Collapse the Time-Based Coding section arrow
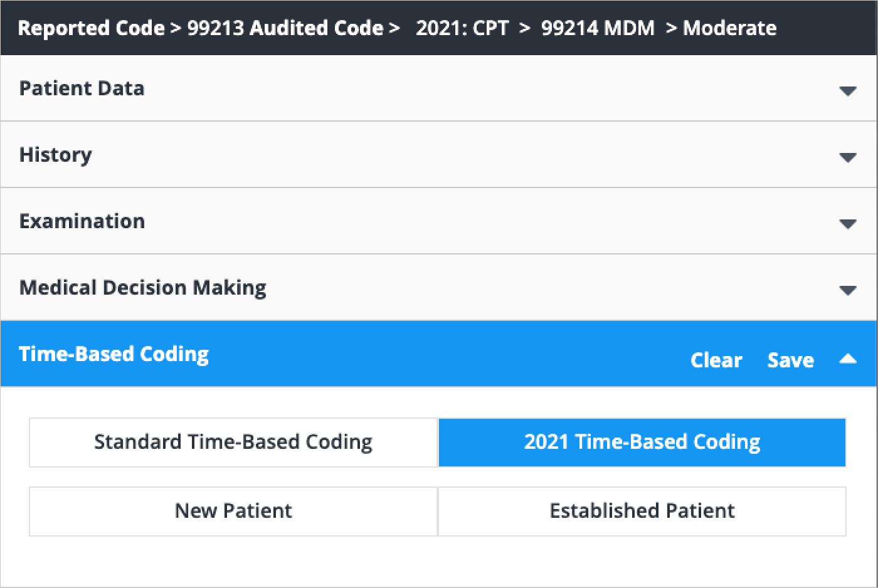878x588 pixels. [x=848, y=359]
